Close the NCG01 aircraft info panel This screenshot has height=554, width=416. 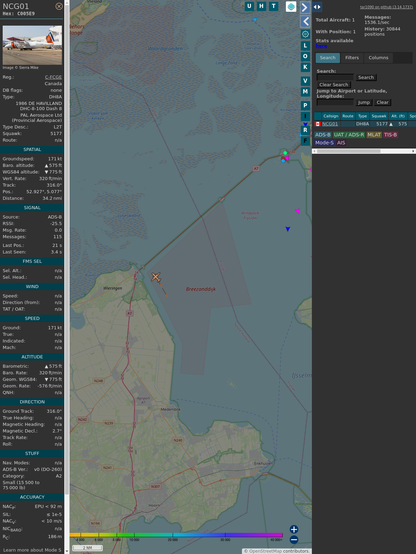[59, 6]
